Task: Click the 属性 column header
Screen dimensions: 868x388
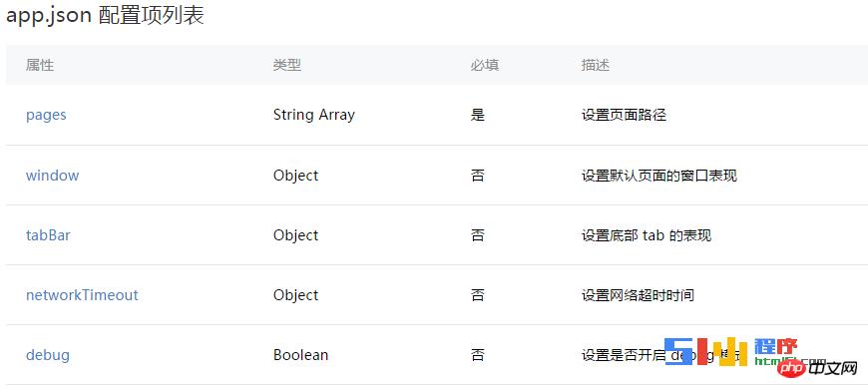Action: tap(40, 65)
